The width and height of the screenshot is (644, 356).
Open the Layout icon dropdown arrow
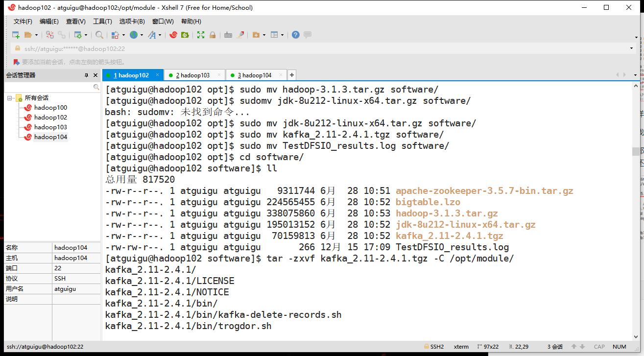click(282, 35)
